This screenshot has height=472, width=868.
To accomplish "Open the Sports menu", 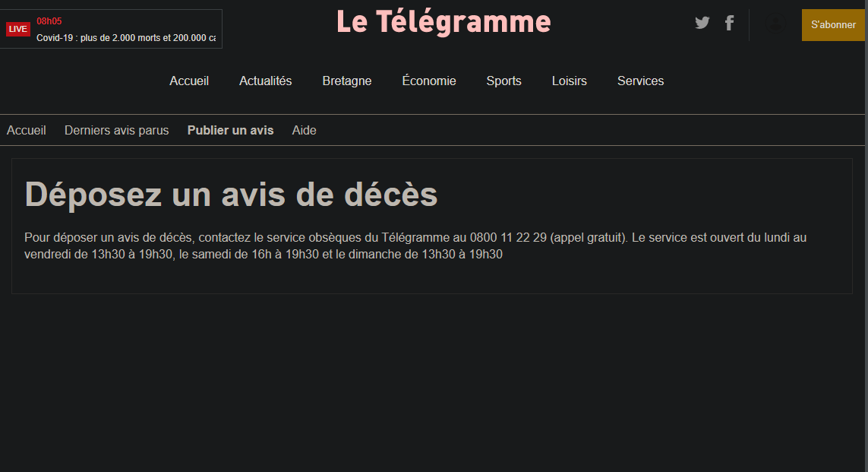I will pyautogui.click(x=503, y=81).
